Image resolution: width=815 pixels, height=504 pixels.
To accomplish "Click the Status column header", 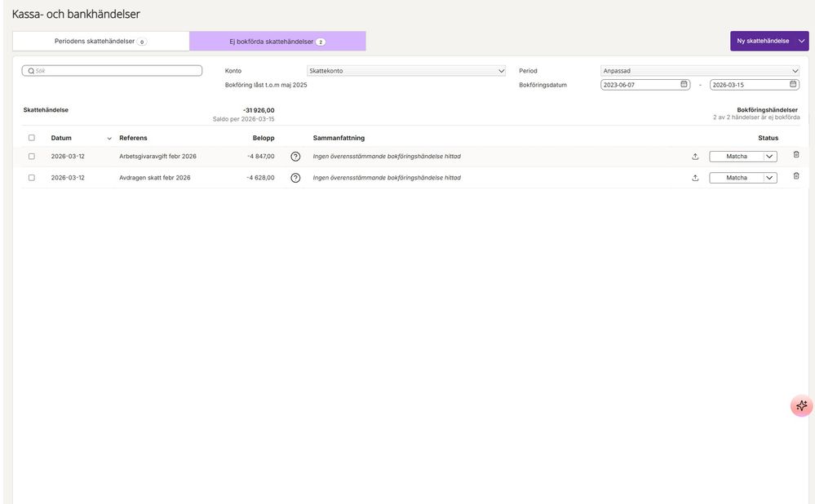I will click(768, 138).
